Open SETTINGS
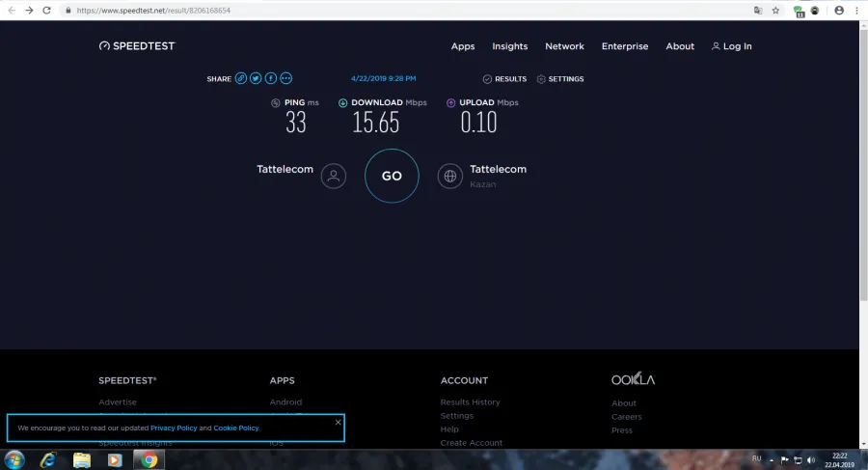Image resolution: width=868 pixels, height=470 pixels. tap(560, 79)
